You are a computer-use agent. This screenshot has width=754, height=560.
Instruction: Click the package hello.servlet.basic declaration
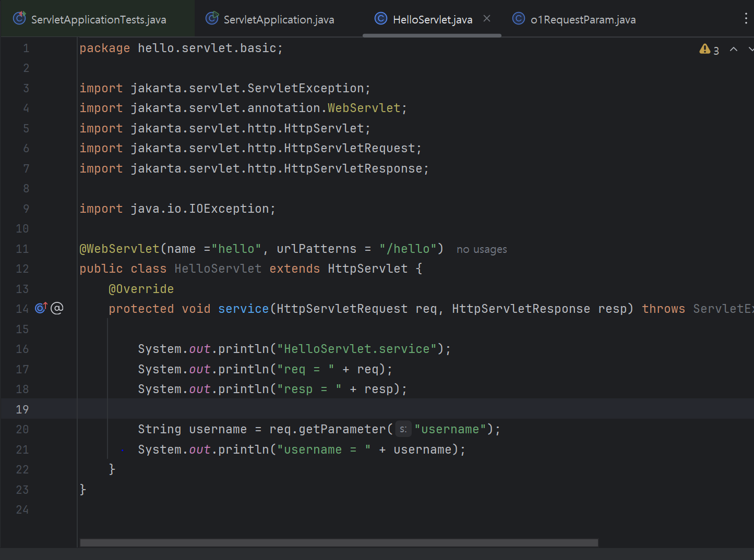pyautogui.click(x=181, y=48)
